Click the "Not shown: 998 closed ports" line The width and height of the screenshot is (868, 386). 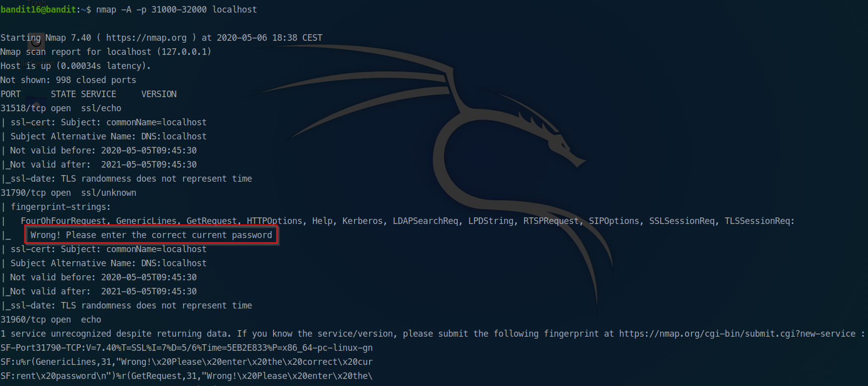68,80
